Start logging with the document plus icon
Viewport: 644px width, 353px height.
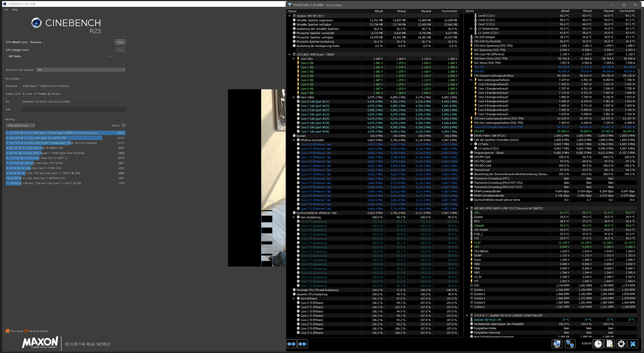[610, 344]
